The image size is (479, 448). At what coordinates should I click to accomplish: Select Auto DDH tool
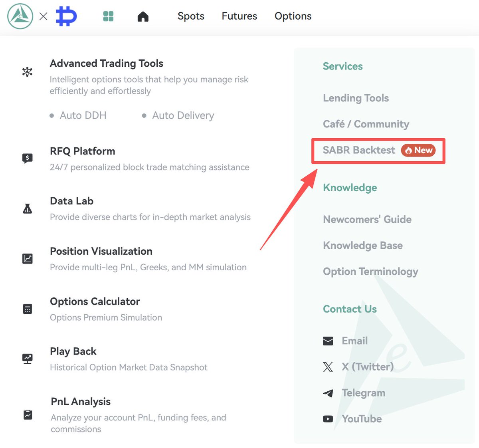point(83,115)
